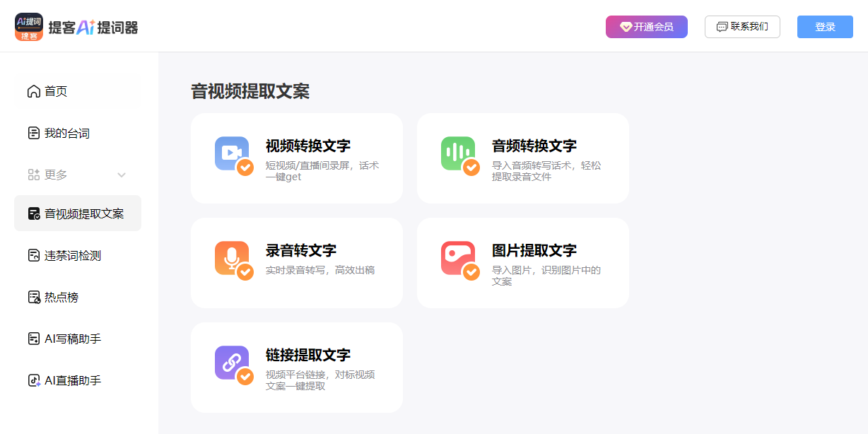The height and width of the screenshot is (434, 868).
Task: Open the 音频转换文字 card
Action: tap(523, 158)
